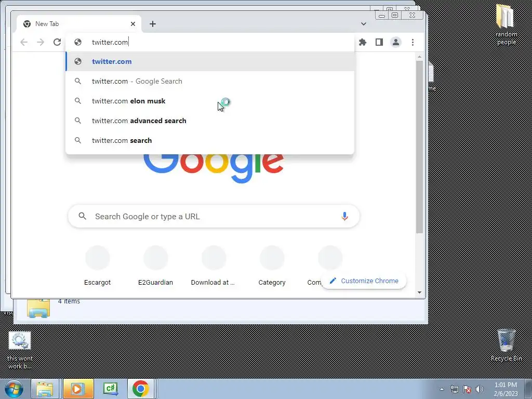532x399 pixels.
Task: Select the 'twitter.com - Google Search' suggestion
Action: tap(210, 81)
